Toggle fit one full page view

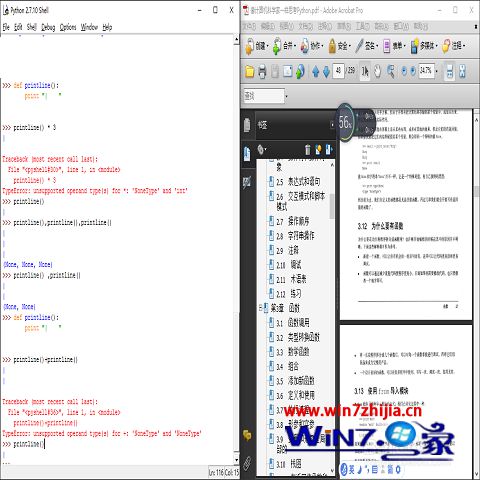click(x=462, y=71)
